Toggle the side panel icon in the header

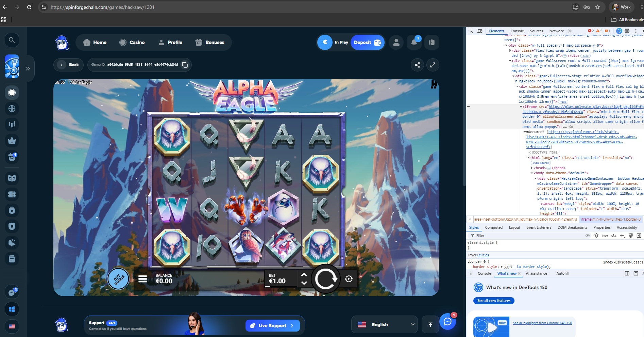432,43
